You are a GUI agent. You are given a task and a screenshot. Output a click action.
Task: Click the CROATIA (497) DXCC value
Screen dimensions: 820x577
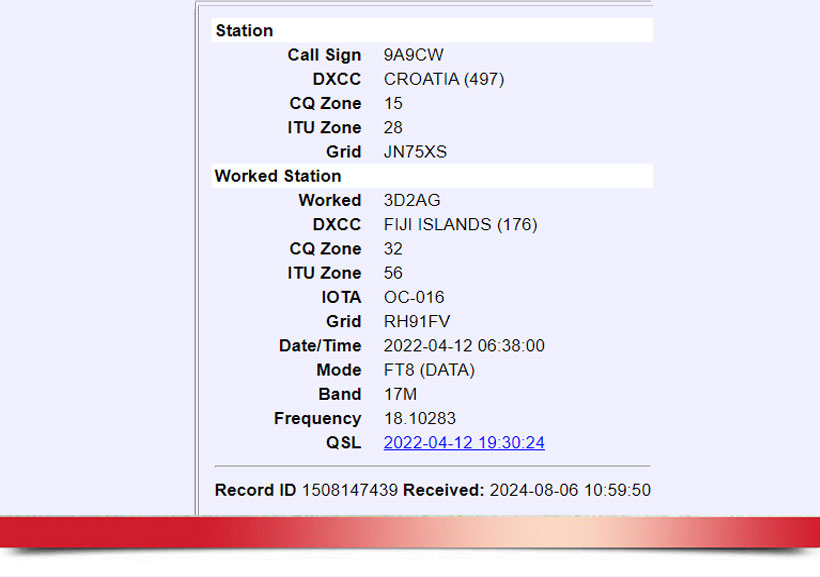(x=443, y=79)
